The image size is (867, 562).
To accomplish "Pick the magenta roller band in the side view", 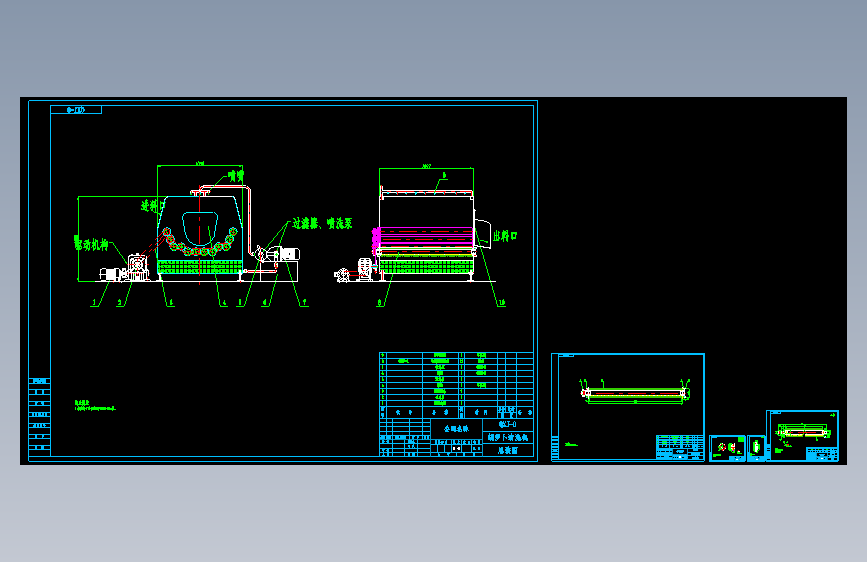I will [425, 237].
